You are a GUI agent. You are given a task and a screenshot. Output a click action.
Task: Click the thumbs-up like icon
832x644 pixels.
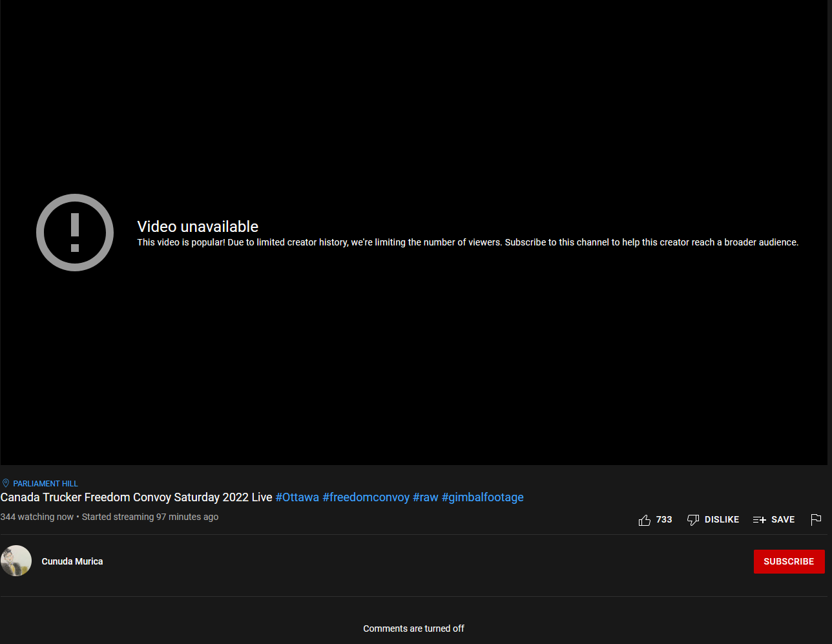pyautogui.click(x=645, y=520)
